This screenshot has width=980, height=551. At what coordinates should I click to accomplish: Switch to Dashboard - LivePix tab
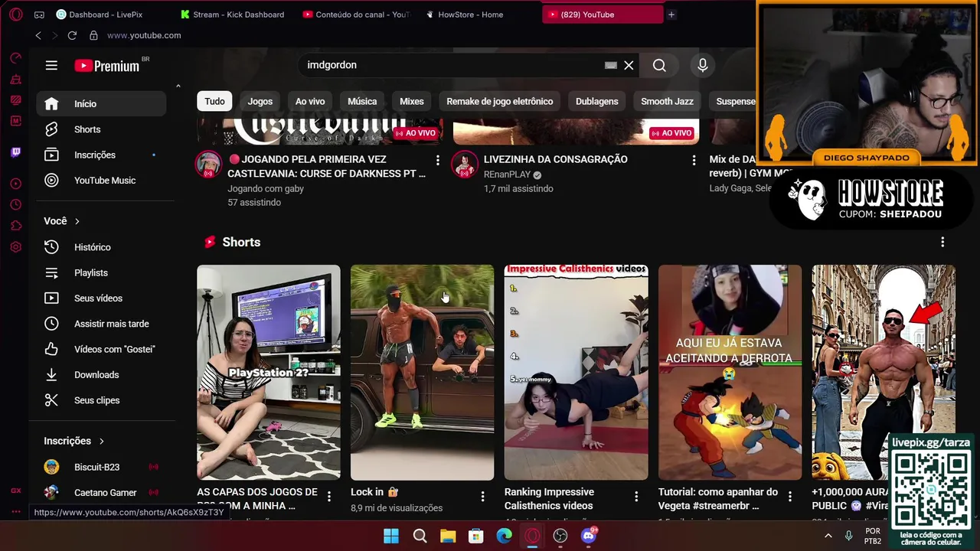tap(106, 15)
